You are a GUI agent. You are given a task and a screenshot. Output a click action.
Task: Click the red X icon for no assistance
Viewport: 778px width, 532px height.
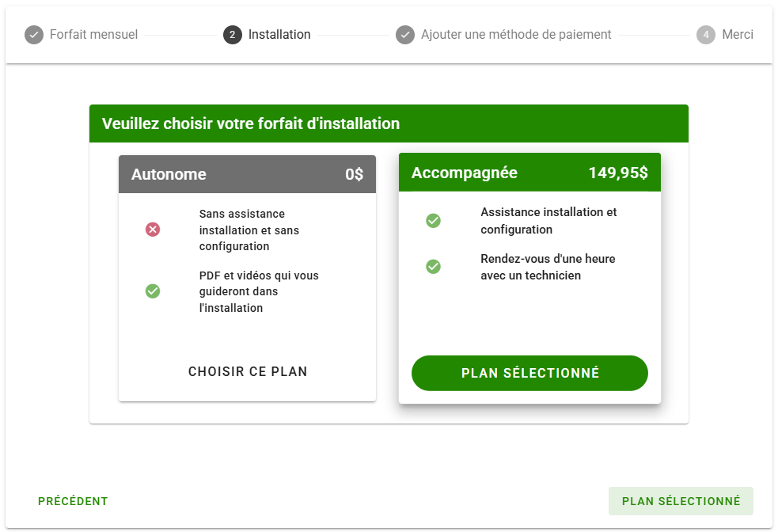tap(153, 230)
